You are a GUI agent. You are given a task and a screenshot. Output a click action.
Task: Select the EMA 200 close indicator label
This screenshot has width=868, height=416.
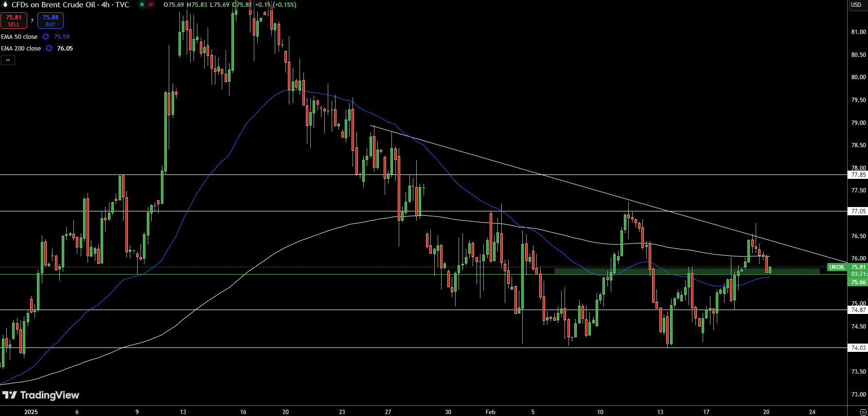21,48
